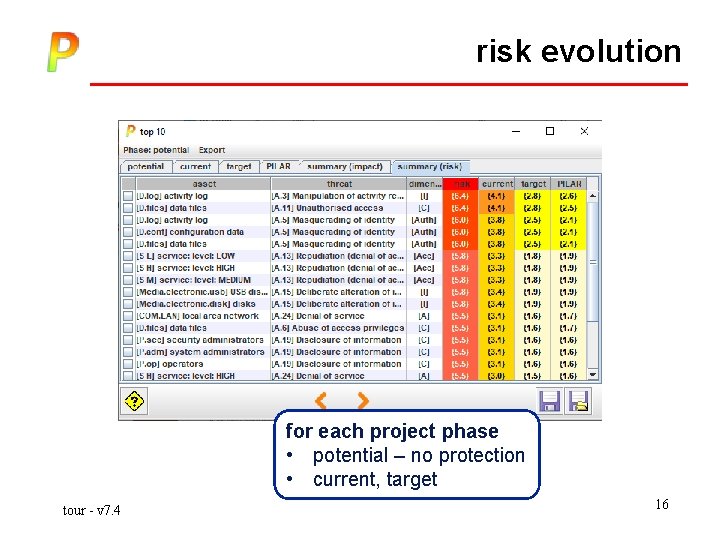Click the dimension column header
Viewport: 720px width, 540px height.
425,184
